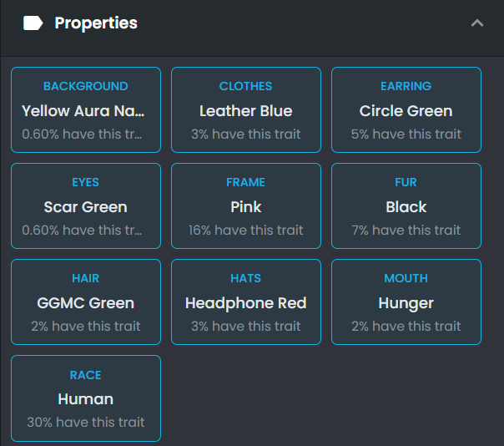Click the Properties tag icon
Image resolution: width=504 pixels, height=446 pixels.
click(x=33, y=23)
